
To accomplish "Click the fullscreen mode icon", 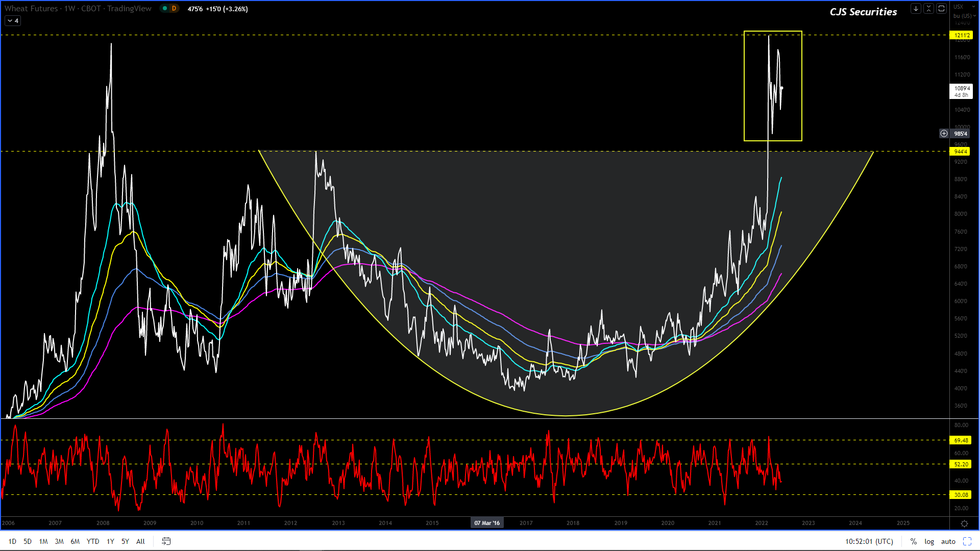I will (967, 541).
